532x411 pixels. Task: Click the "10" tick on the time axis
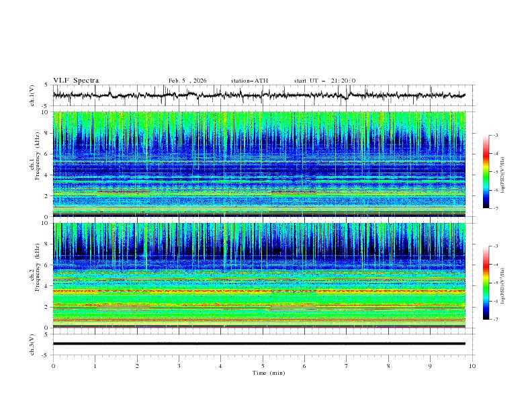[x=472, y=366]
